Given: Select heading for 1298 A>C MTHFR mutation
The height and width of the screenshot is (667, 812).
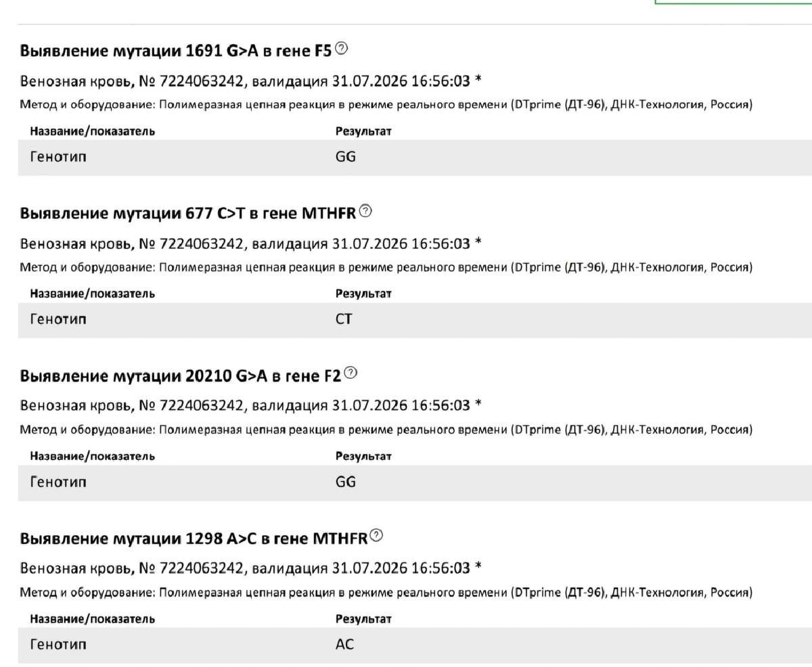Looking at the screenshot, I should coord(194,538).
